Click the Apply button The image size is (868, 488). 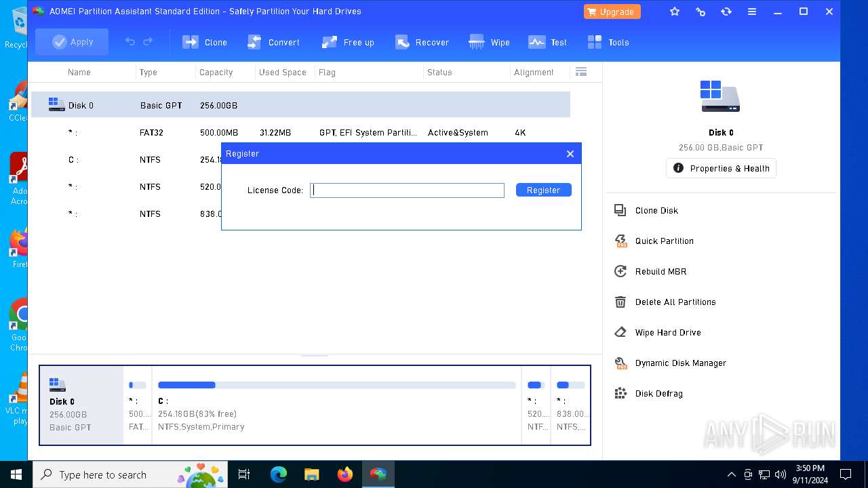(72, 42)
